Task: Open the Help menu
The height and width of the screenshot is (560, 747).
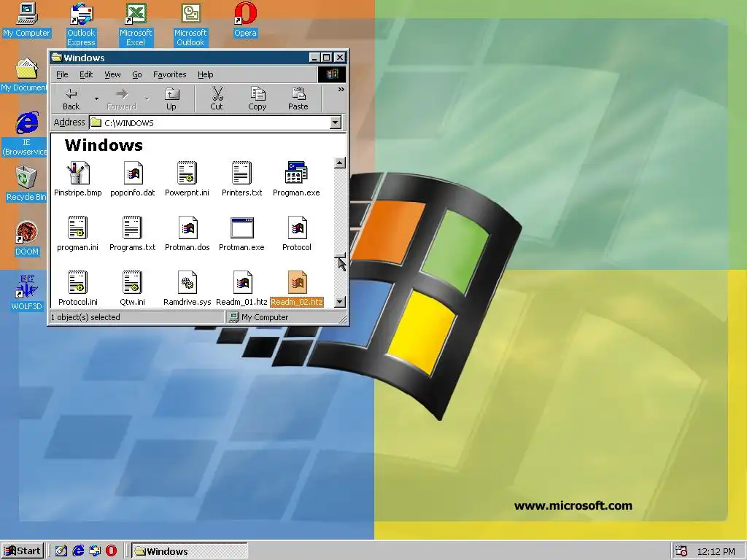Action: point(205,74)
